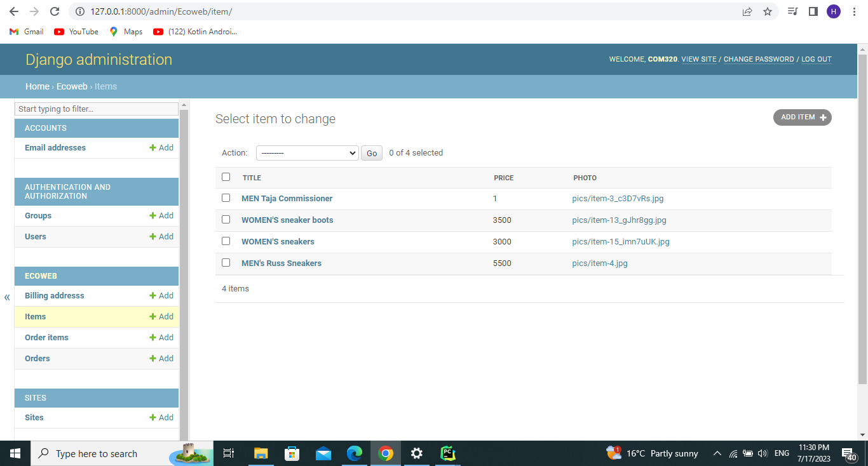Check the select-all checkbox in table header

(x=226, y=177)
